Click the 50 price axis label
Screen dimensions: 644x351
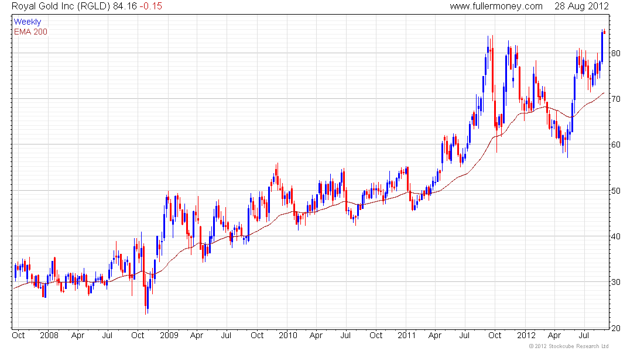click(616, 191)
